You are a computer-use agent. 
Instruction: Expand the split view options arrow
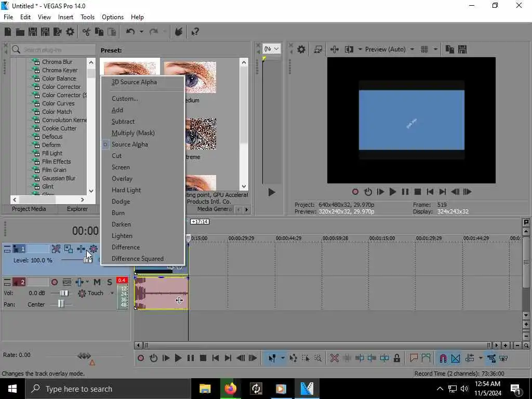pyautogui.click(x=360, y=49)
